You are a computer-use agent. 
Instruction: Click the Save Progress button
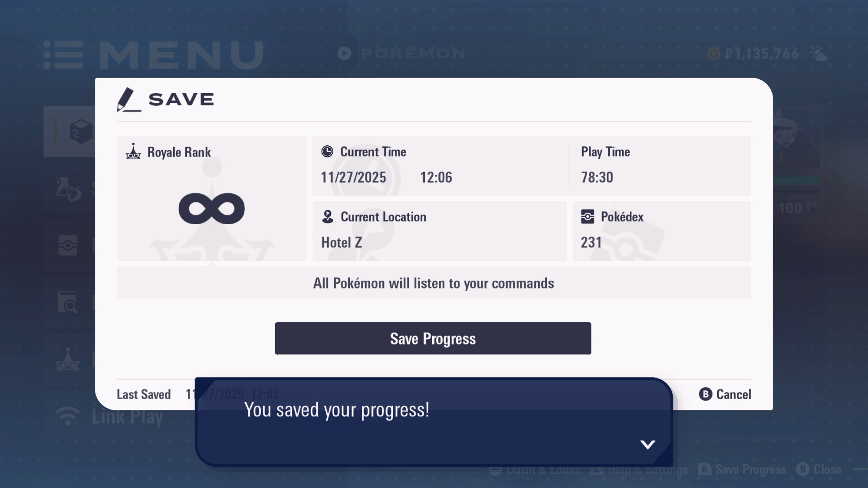[x=433, y=338]
